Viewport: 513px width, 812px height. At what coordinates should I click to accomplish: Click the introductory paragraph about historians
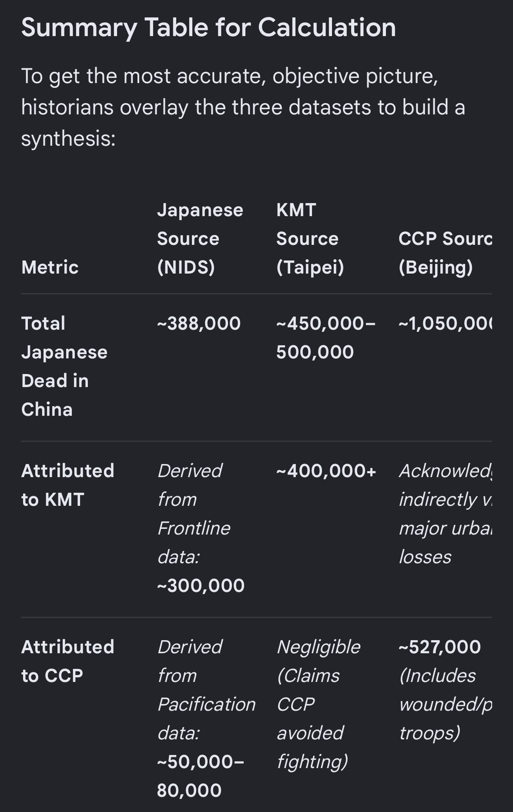[x=243, y=107]
